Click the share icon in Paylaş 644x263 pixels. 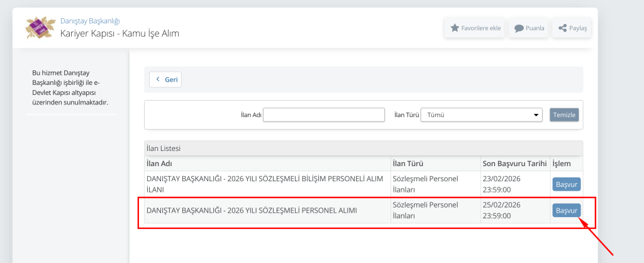coord(563,28)
